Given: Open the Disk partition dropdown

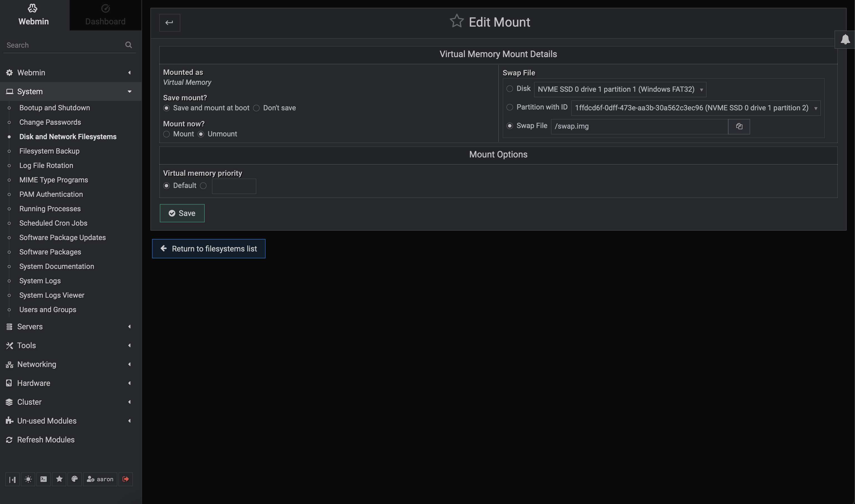Looking at the screenshot, I should coord(620,89).
